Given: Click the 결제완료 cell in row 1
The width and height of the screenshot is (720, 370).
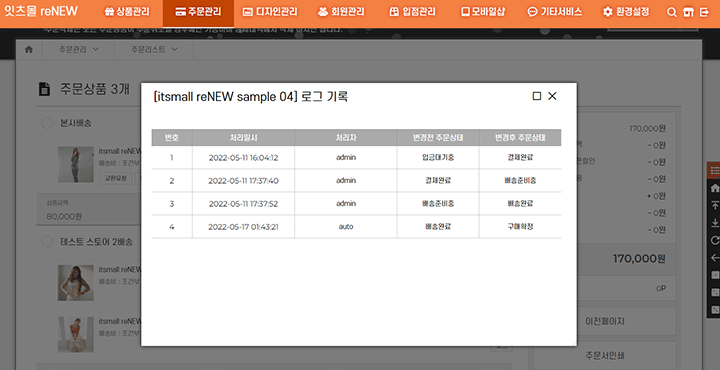Looking at the screenshot, I should pos(520,158).
